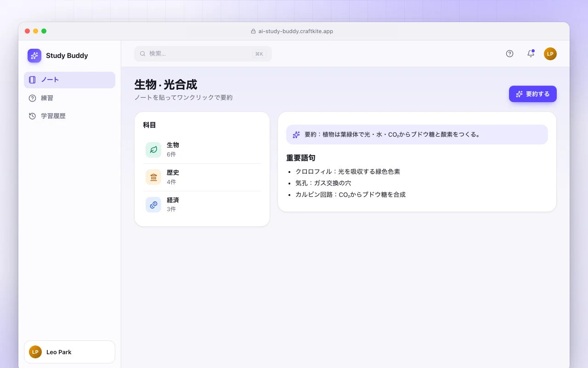Click the lock icon in address bar
This screenshot has width=588, height=368.
coord(253,31)
